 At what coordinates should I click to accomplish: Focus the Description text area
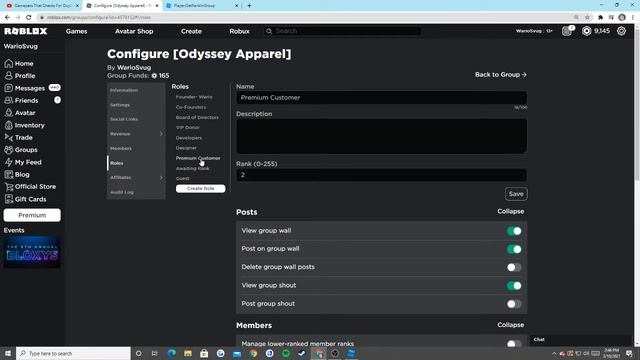381,136
